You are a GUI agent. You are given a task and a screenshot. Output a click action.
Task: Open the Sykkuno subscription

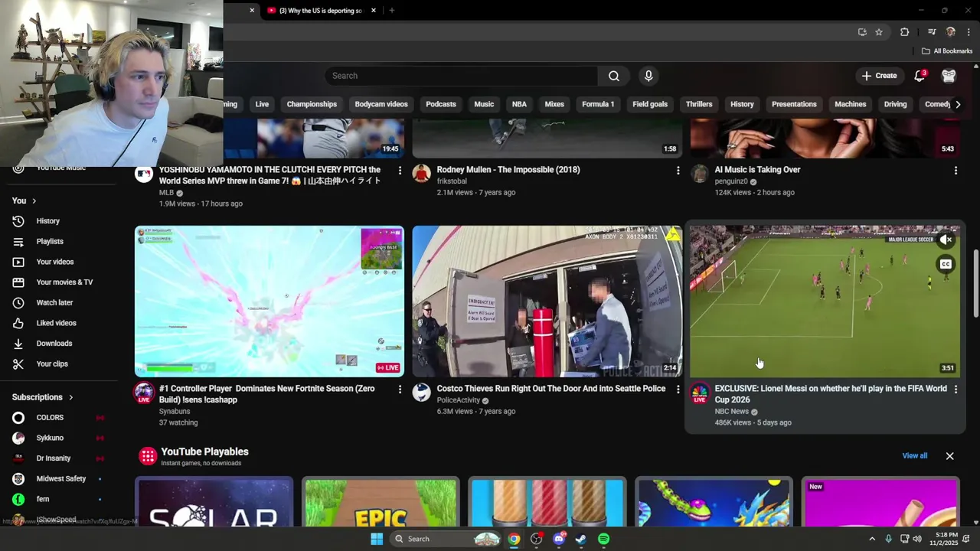coord(58,438)
